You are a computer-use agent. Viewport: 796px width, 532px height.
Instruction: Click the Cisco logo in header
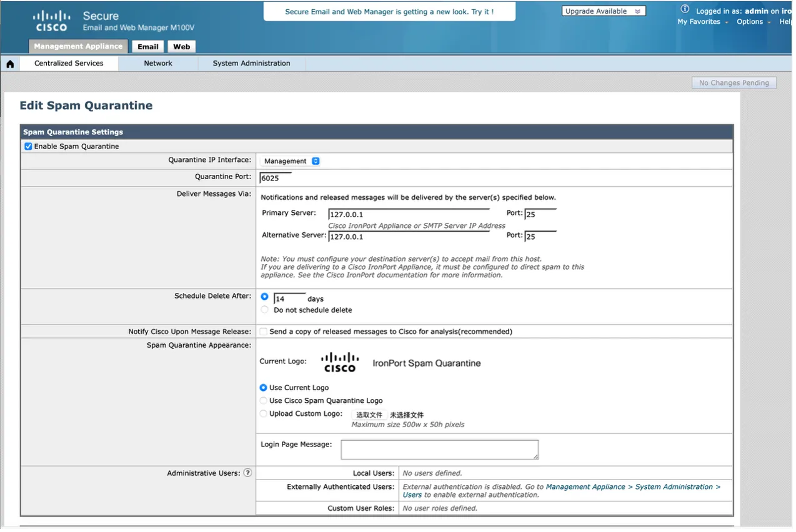coord(51,21)
